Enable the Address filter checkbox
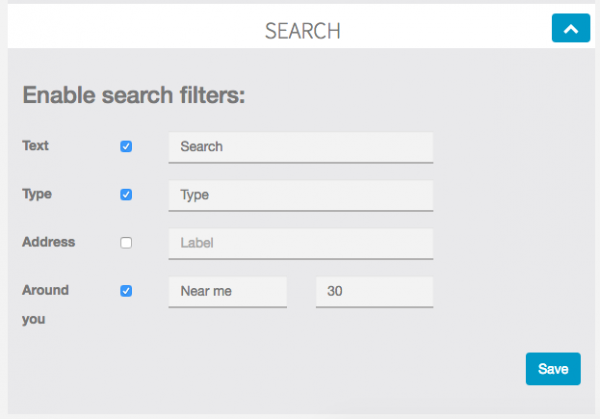The width and height of the screenshot is (600, 419). (x=126, y=242)
